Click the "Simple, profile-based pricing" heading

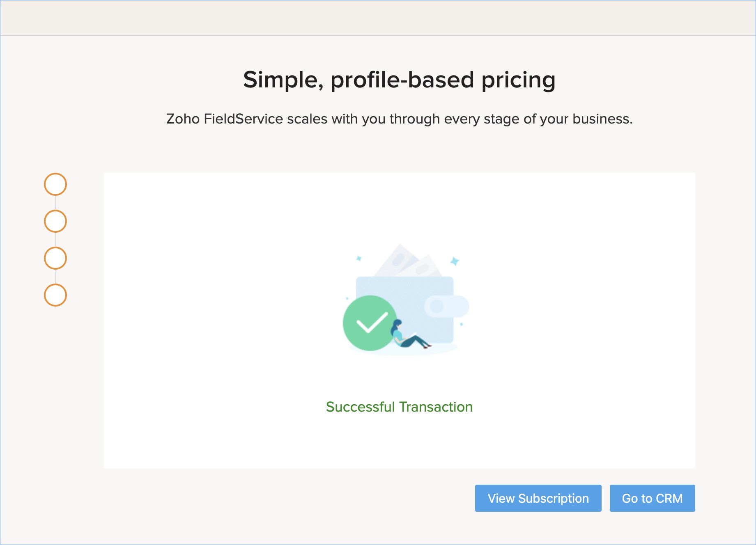[x=399, y=80]
